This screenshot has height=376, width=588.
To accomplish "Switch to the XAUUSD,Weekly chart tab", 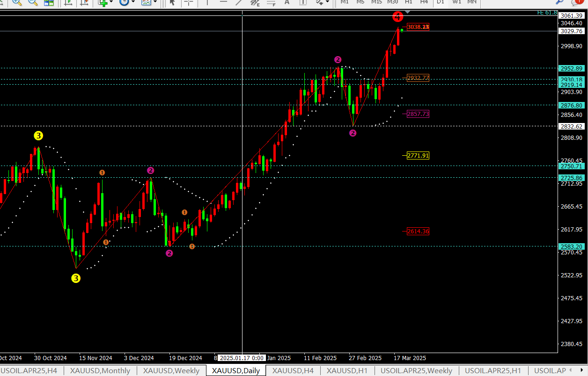I will tap(171, 371).
